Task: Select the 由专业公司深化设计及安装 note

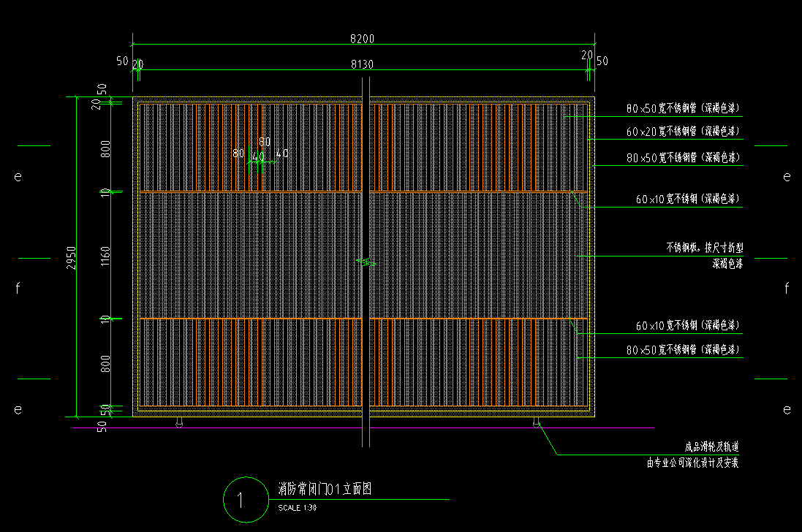Action: 692,463
